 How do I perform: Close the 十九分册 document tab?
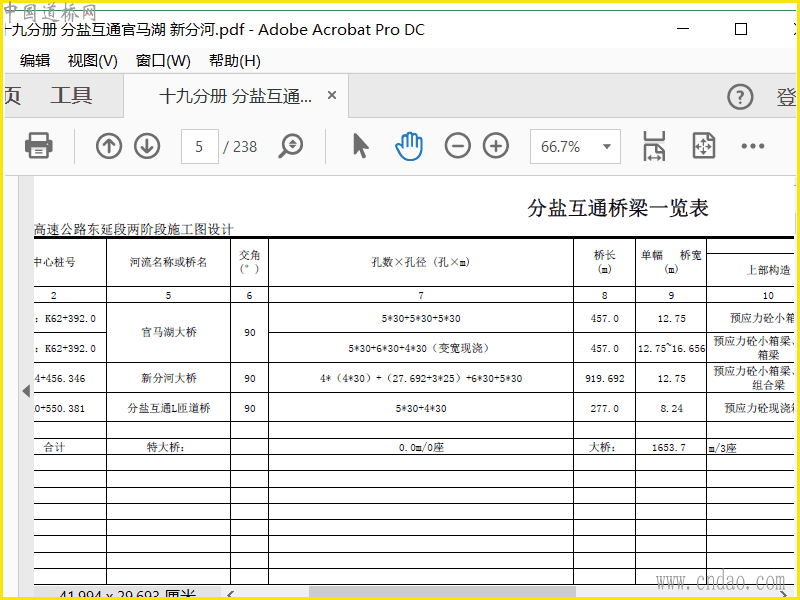pos(332,95)
